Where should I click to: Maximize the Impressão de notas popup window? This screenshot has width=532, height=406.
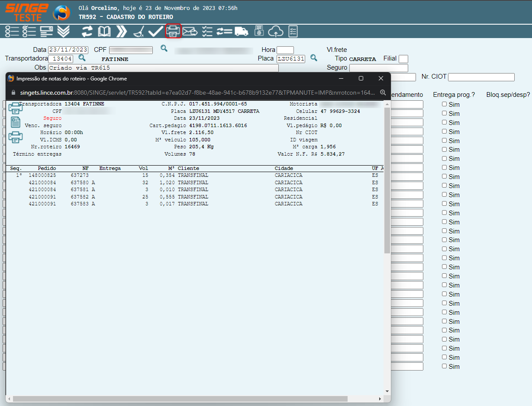coord(361,78)
